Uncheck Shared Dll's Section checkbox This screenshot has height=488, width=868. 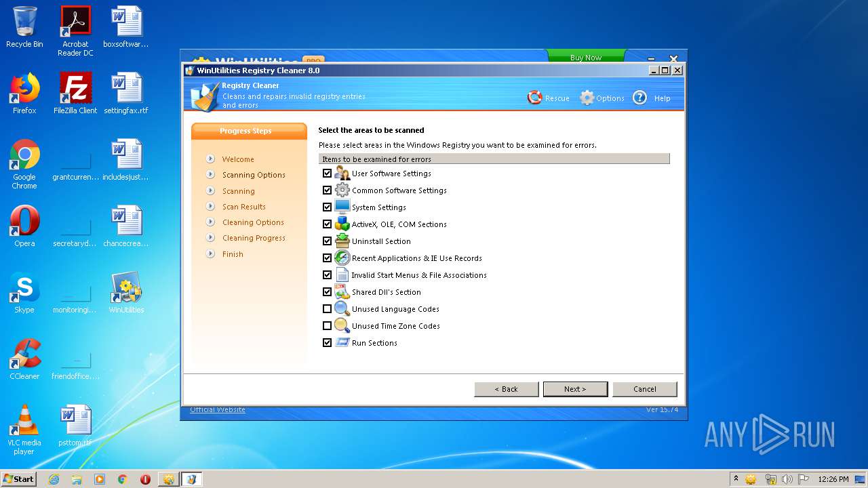coord(327,291)
